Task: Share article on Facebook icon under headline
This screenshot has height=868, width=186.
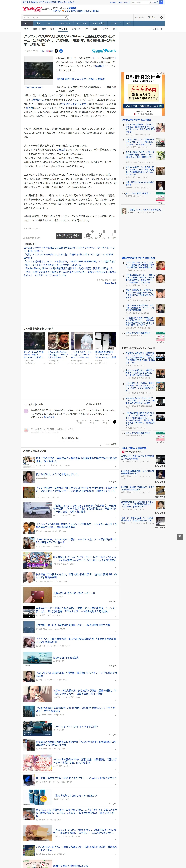Action: [61, 51]
